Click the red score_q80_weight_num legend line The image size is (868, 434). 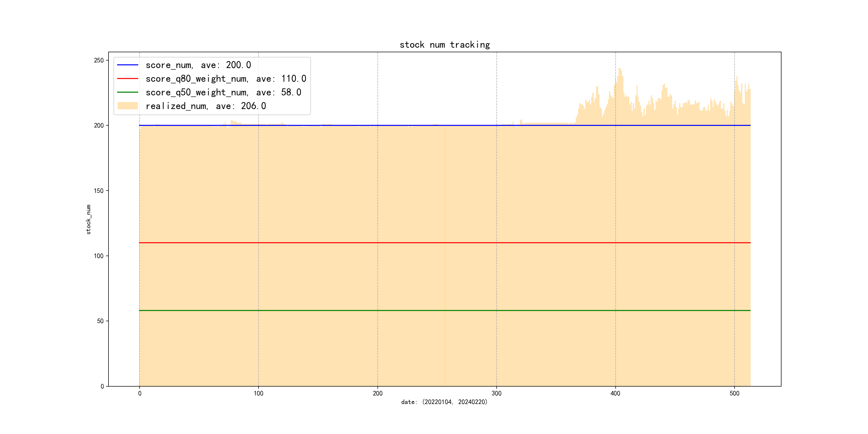click(127, 78)
